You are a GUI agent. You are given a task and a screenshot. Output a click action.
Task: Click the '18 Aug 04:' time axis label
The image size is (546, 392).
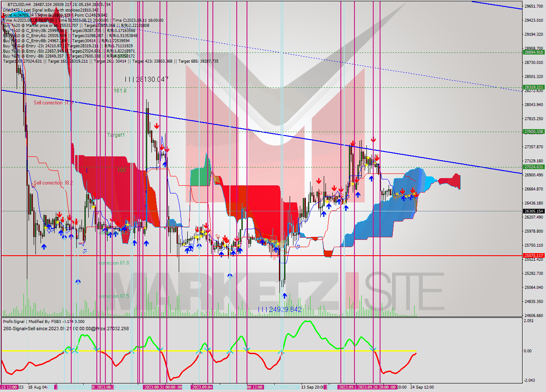point(37,387)
